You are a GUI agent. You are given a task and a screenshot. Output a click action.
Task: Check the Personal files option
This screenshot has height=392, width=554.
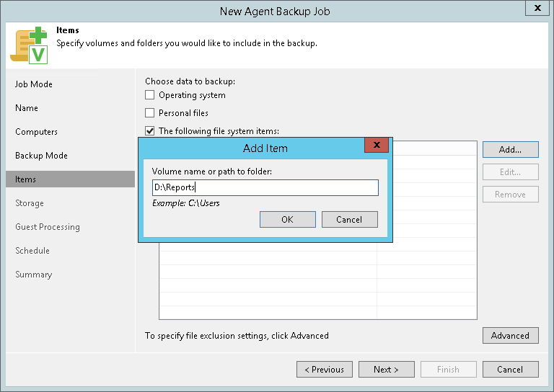150,113
